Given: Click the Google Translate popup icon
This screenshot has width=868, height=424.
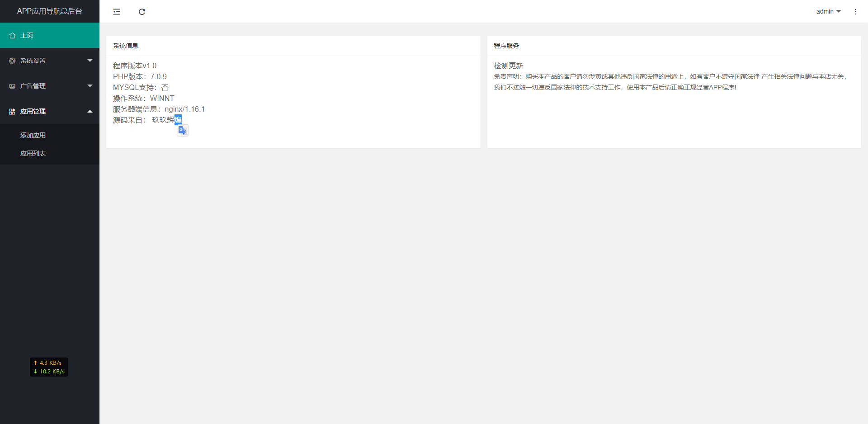Looking at the screenshot, I should click(x=183, y=130).
